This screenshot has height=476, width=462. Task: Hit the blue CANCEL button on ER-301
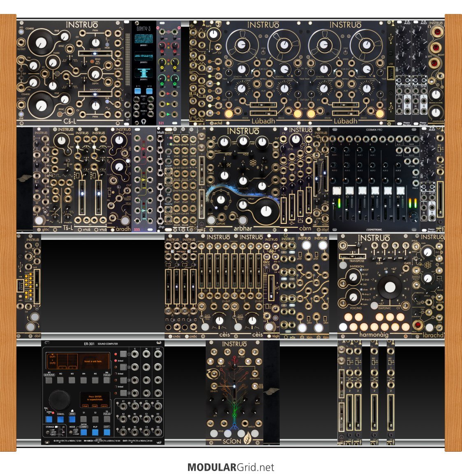(60, 420)
